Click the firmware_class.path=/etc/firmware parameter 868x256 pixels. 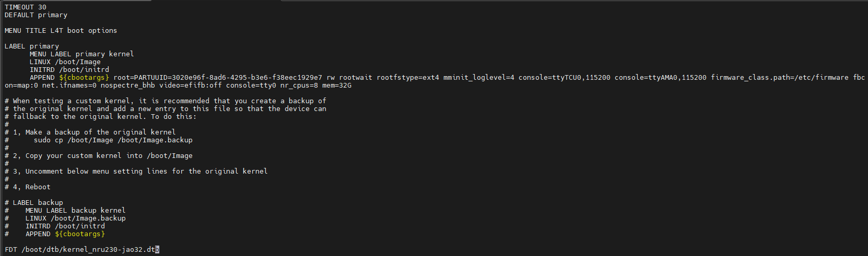779,78
